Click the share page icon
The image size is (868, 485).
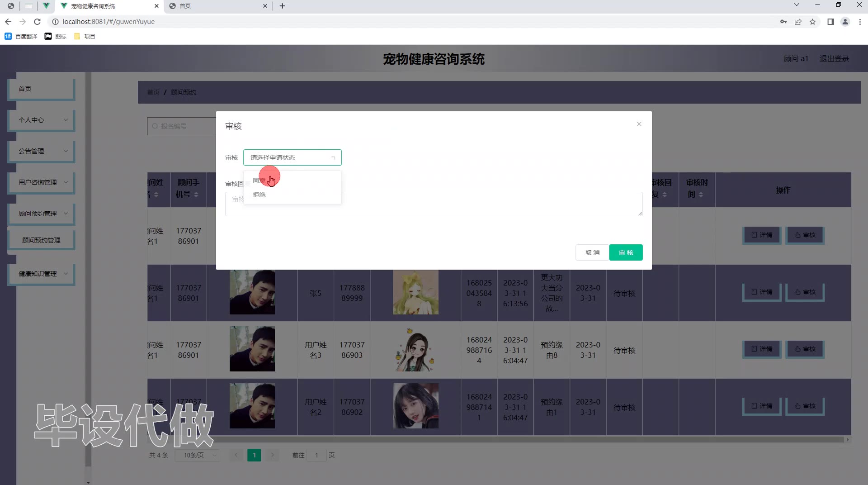tap(798, 22)
